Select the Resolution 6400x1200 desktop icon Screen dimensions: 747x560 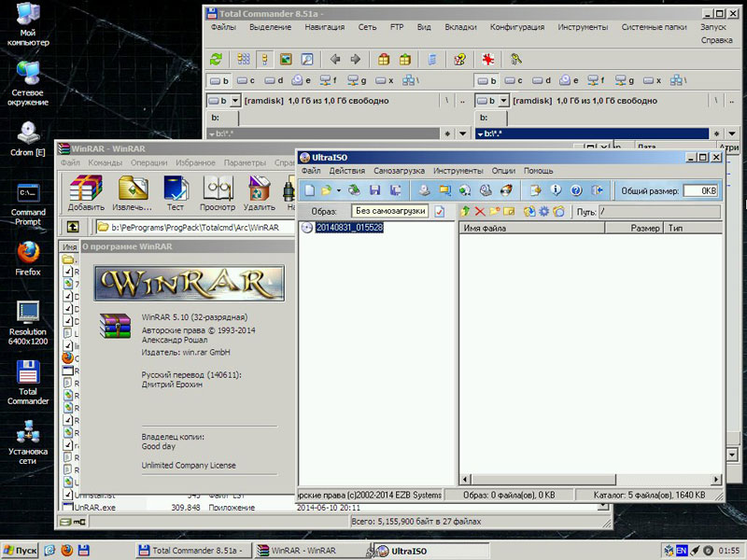(x=28, y=323)
